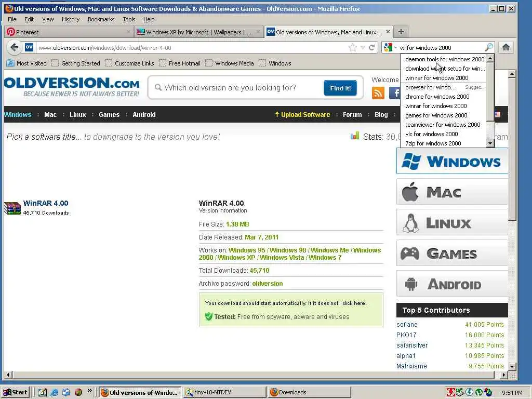Open the Facebook icon in header
The height and width of the screenshot is (399, 532).
pyautogui.click(x=395, y=93)
